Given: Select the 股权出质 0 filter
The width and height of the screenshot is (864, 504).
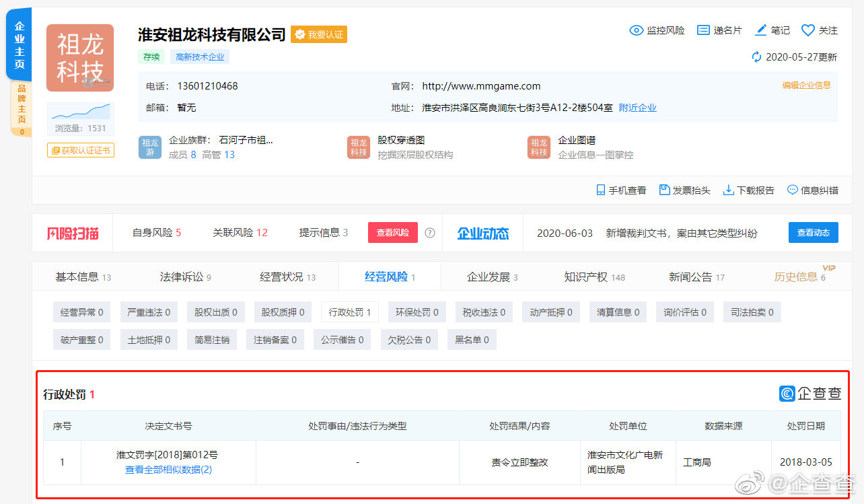Looking at the screenshot, I should pos(215,312).
